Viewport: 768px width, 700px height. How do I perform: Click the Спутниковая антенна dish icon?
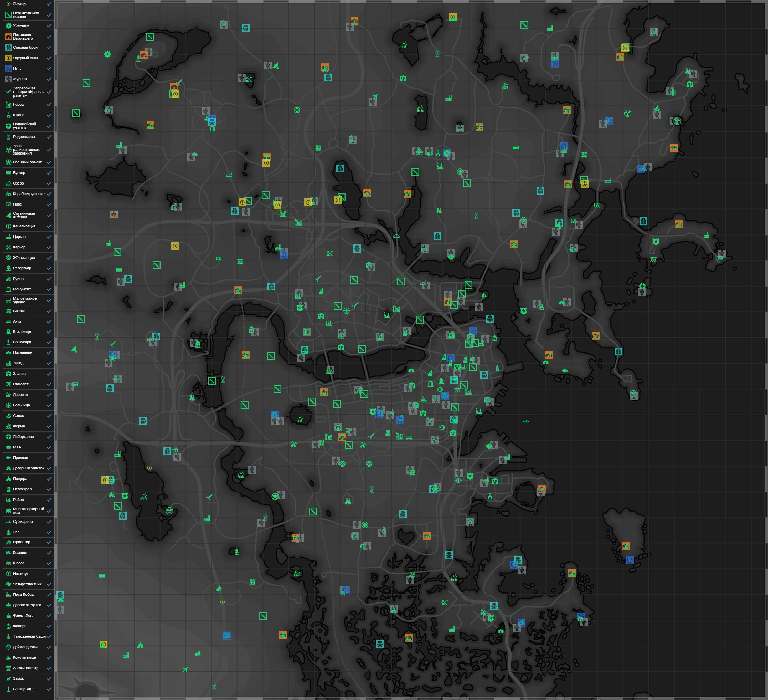click(x=8, y=215)
